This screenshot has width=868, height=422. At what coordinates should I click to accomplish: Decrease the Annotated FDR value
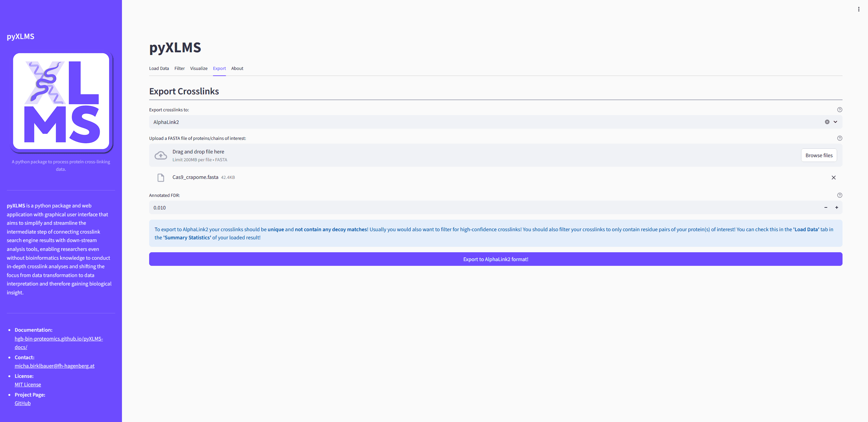(826, 207)
